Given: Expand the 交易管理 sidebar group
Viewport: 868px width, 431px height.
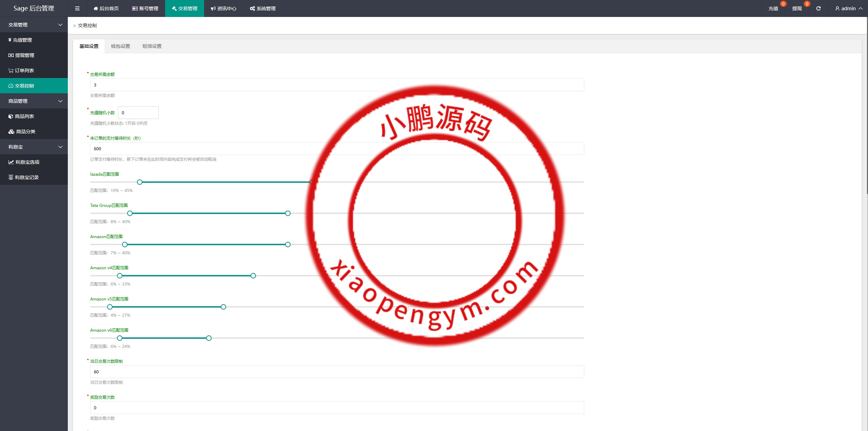Looking at the screenshot, I should click(x=34, y=24).
